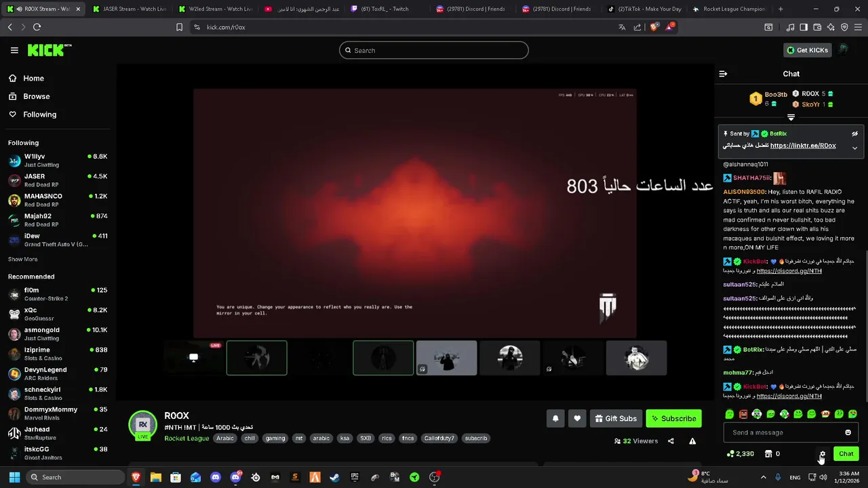Viewport: 868px width, 488px height.
Task: Click Get KICKs button
Action: pos(808,50)
